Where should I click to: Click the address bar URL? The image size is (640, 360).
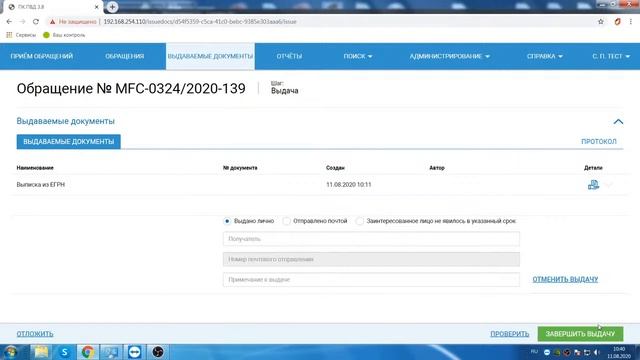(200, 22)
